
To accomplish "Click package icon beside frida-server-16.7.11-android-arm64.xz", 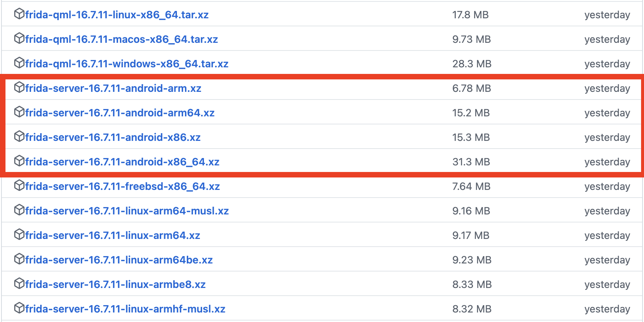I will [x=19, y=112].
